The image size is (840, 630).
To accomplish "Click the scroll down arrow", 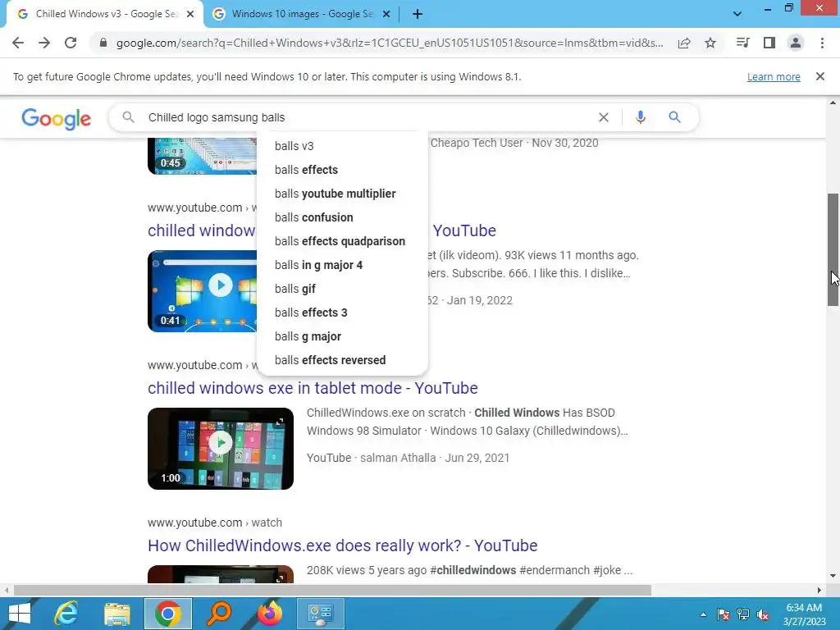I will [833, 576].
